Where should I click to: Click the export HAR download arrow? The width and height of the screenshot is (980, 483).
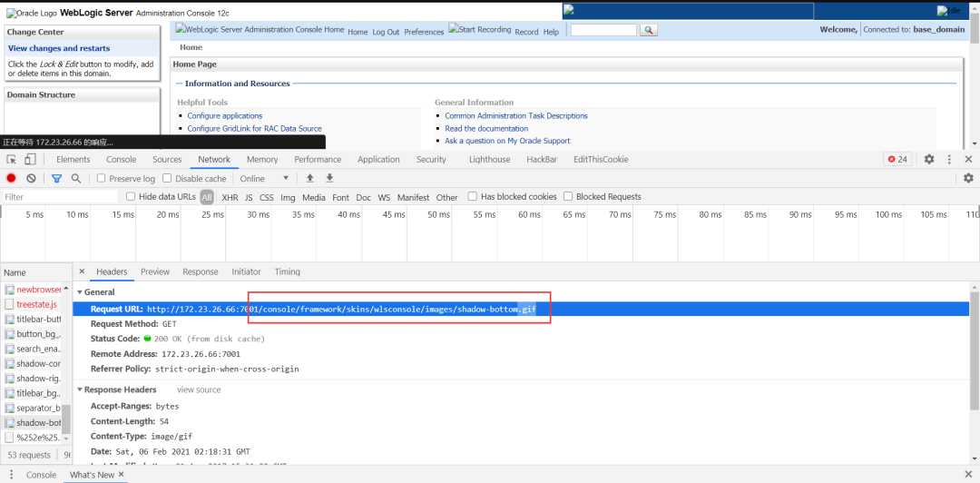(x=330, y=178)
